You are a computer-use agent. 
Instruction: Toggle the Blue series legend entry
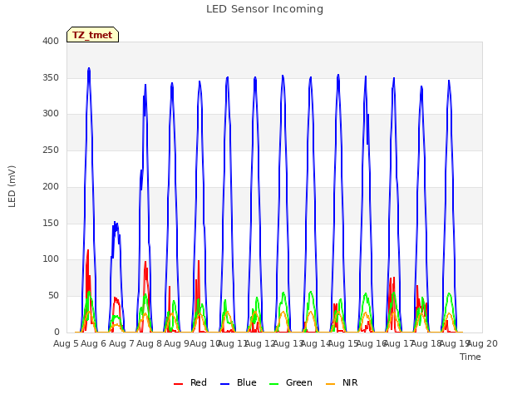239,382
